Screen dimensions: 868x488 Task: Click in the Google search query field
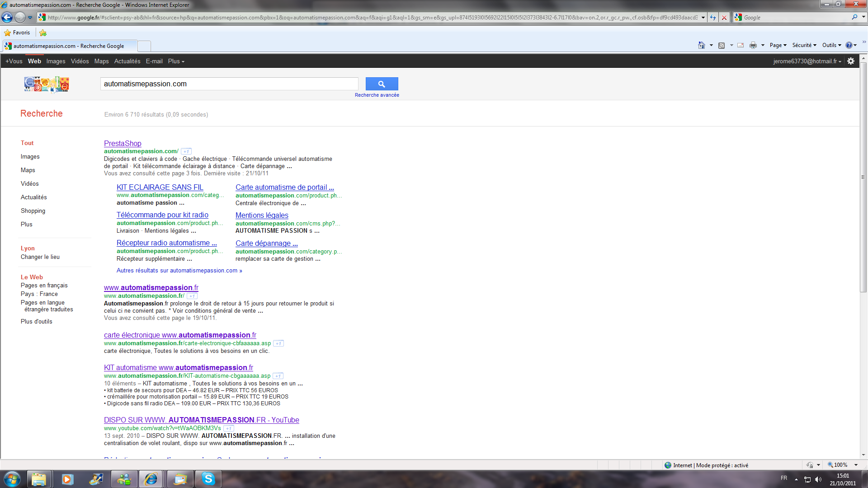pos(229,84)
